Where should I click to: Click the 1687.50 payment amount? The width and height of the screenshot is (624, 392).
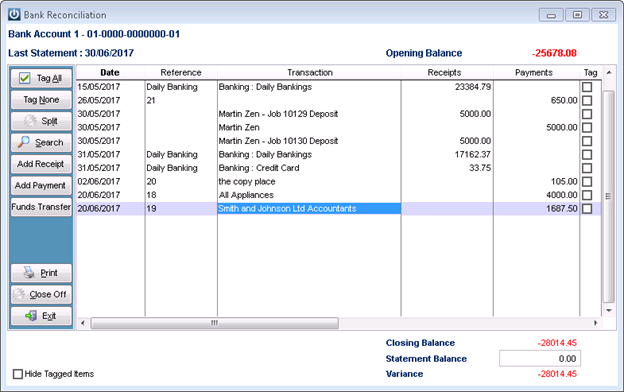tap(562, 209)
